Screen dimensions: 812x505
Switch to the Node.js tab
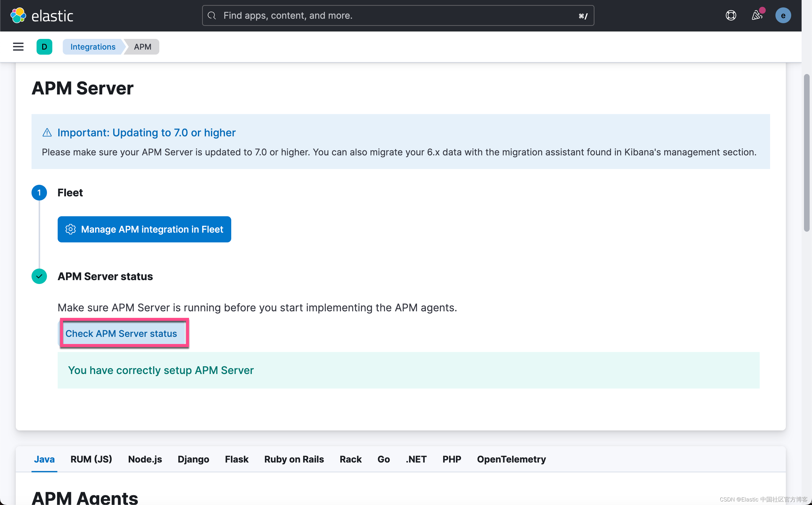[145, 459]
